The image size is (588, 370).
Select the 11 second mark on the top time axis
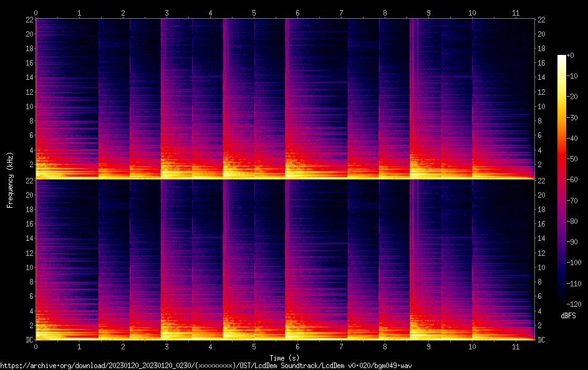pyautogui.click(x=516, y=12)
